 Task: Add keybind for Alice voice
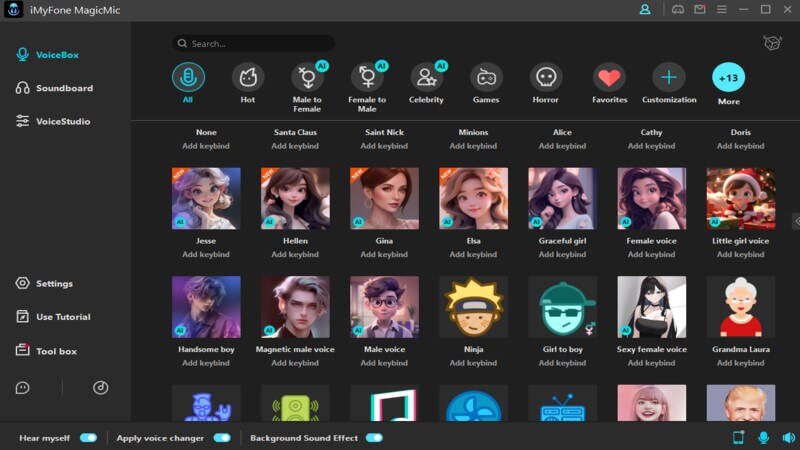pos(562,146)
